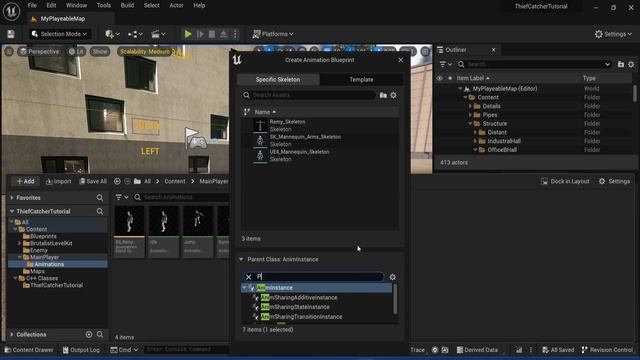
Task: Open the Window menu
Action: pyautogui.click(x=76, y=5)
